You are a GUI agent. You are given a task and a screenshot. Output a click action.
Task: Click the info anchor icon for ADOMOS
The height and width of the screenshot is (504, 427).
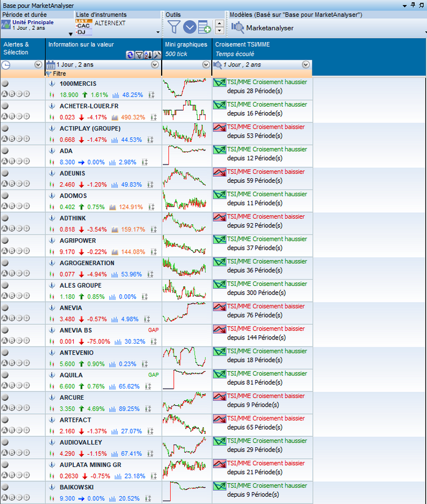pos(52,196)
